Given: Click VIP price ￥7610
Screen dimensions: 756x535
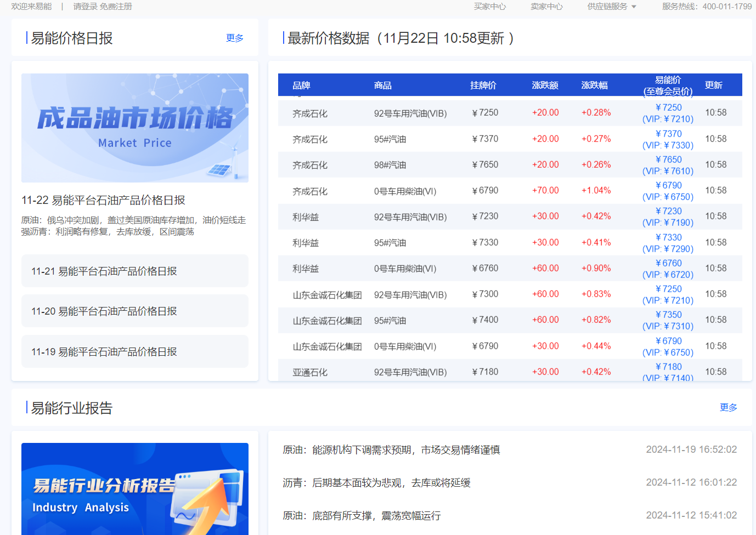Looking at the screenshot, I should click(x=668, y=171).
